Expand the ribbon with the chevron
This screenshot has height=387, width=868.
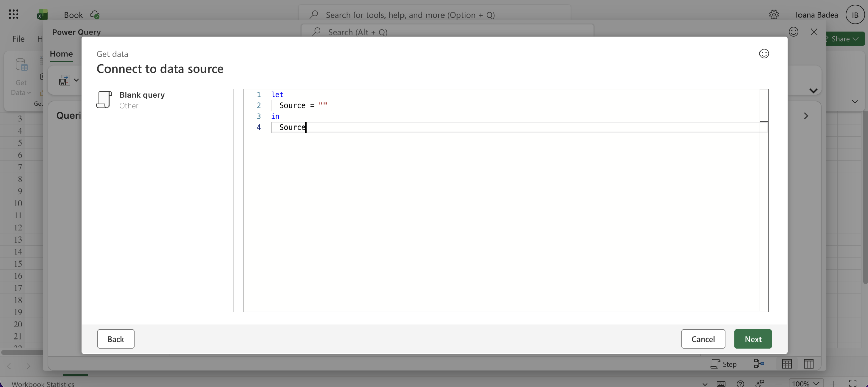813,91
